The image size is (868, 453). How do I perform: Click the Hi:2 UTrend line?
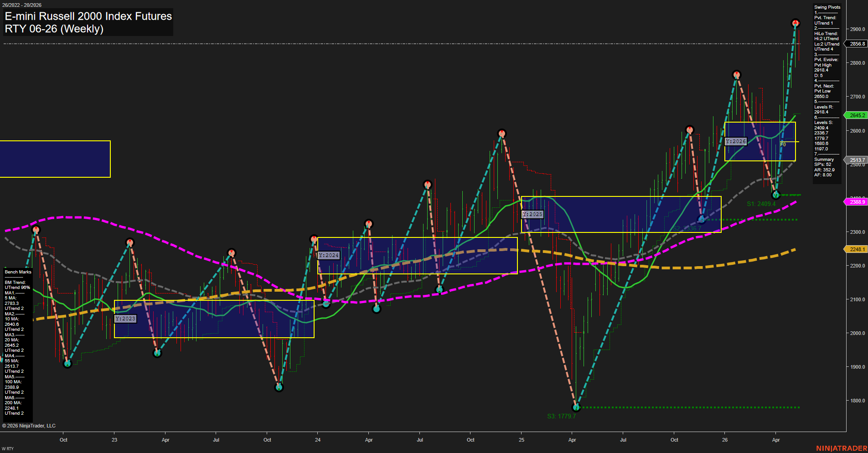click(x=827, y=38)
